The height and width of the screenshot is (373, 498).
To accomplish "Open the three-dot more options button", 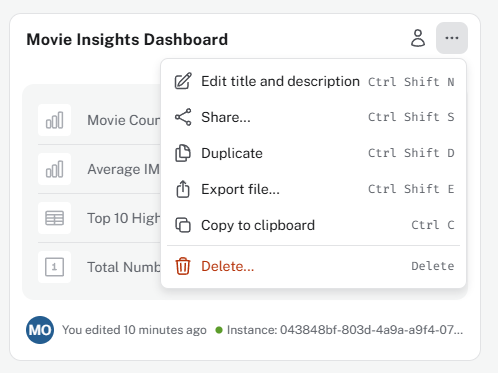I will coord(452,38).
